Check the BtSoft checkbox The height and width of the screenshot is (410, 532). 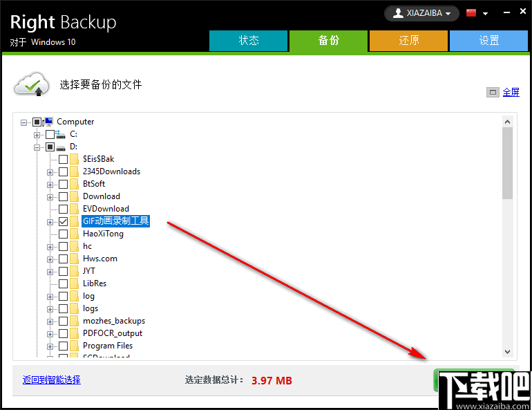tap(63, 185)
